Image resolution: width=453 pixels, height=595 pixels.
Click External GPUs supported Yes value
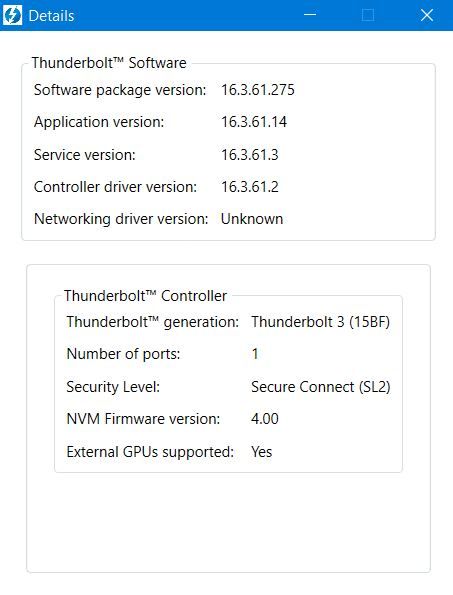(261, 452)
